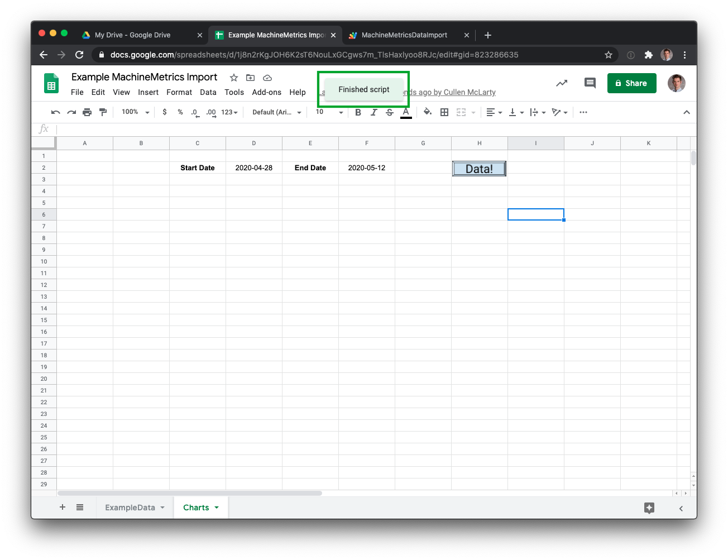Expand the Default (Arial) font dropdown
Screen dimensions: 728x560
tap(277, 112)
